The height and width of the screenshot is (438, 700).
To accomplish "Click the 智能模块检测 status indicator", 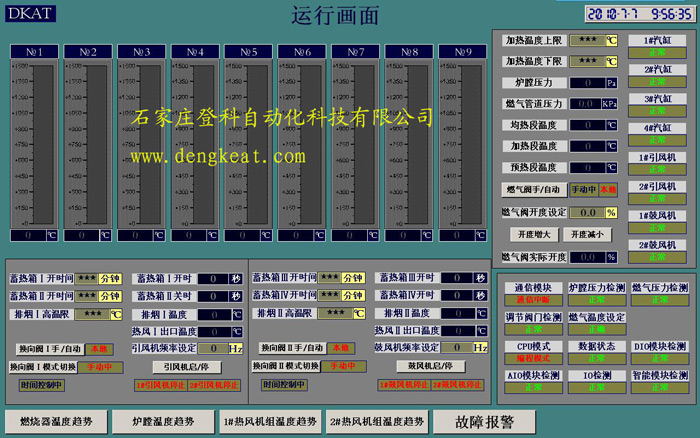I will click(660, 388).
